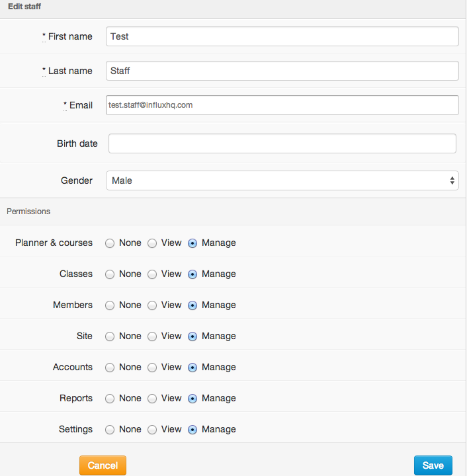Set Settings permission to None
This screenshot has width=467, height=476.
point(110,430)
